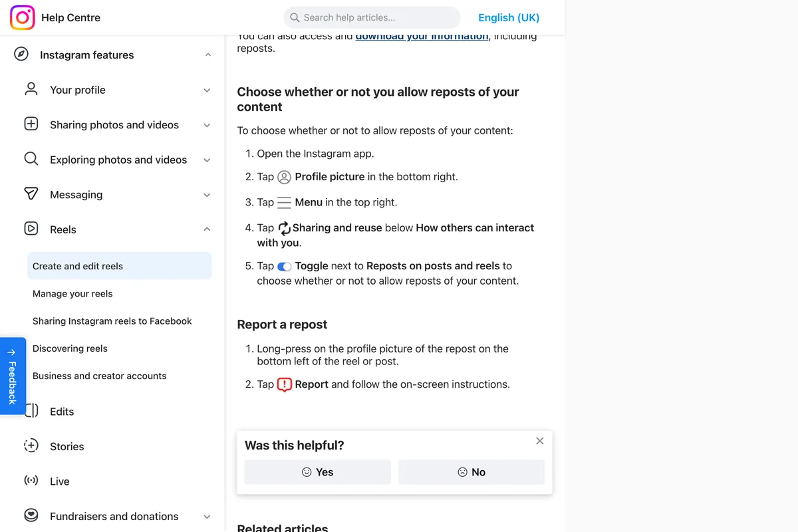798x532 pixels.
Task: Click the Exploring photos magnifier icon
Action: [x=31, y=159]
